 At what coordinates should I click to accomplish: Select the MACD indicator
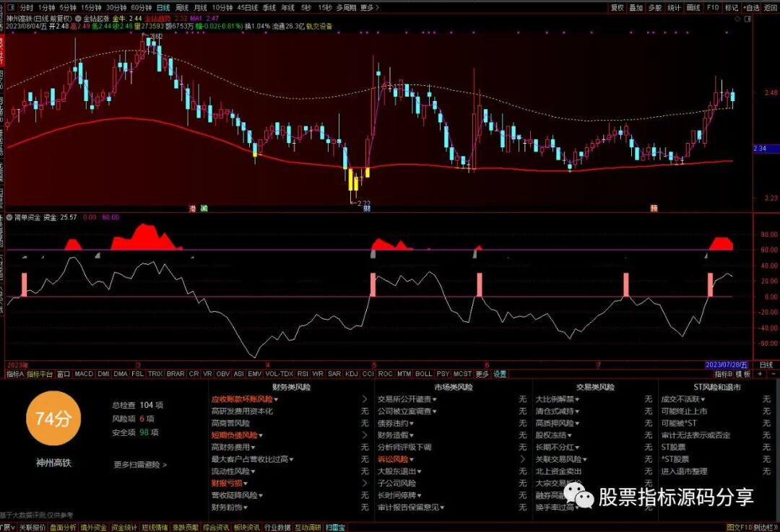tap(84, 374)
